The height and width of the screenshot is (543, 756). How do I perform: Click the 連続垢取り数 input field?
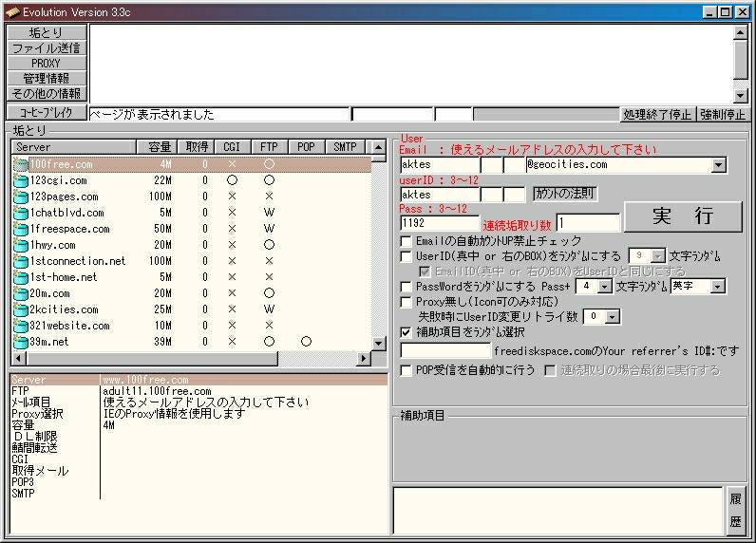(588, 223)
